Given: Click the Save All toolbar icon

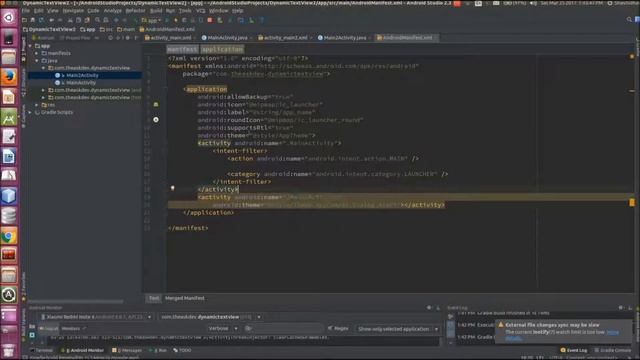Looking at the screenshot, I should click(x=33, y=20).
